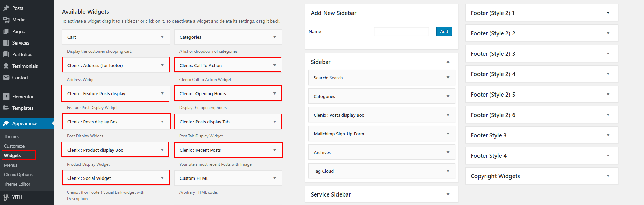
Task: Select the Widgets submenu item
Action: coord(13,155)
